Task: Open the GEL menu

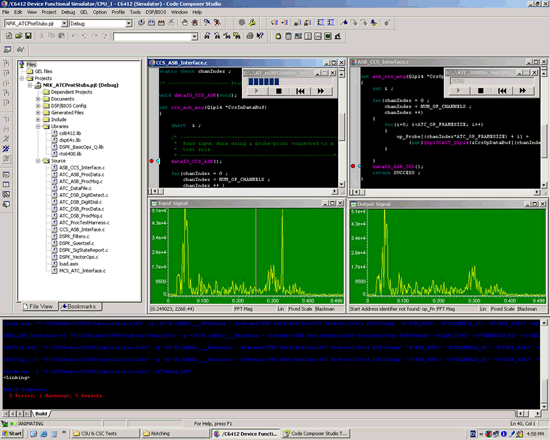Action: (84, 12)
